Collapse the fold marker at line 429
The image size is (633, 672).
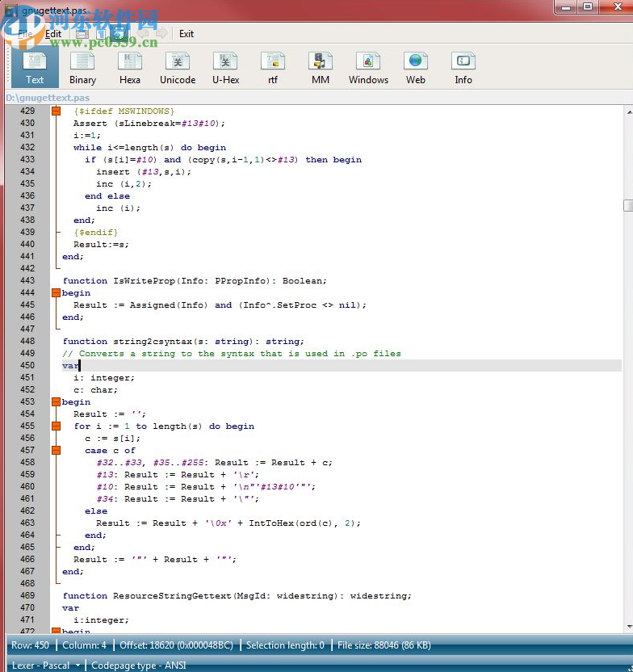(x=56, y=111)
